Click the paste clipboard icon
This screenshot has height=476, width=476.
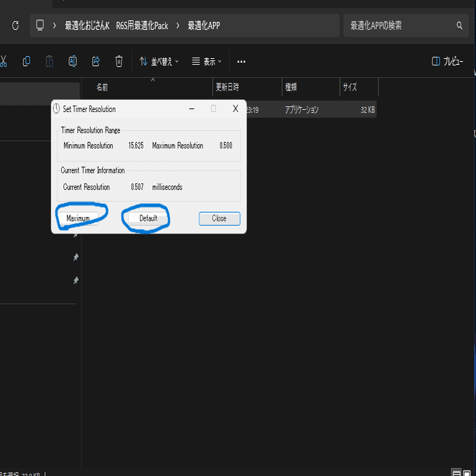[49, 61]
